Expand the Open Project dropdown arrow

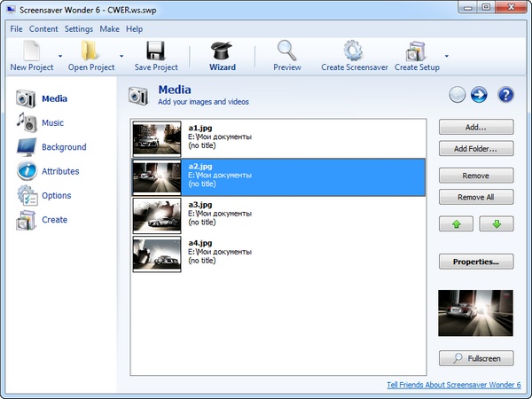tap(121, 56)
